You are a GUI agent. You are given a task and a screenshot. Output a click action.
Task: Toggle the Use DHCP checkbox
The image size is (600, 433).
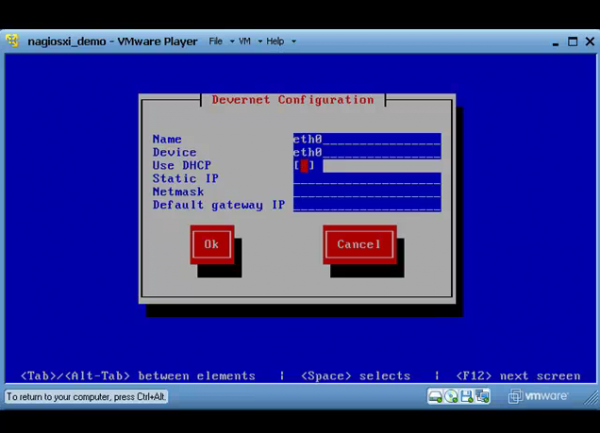tap(305, 165)
